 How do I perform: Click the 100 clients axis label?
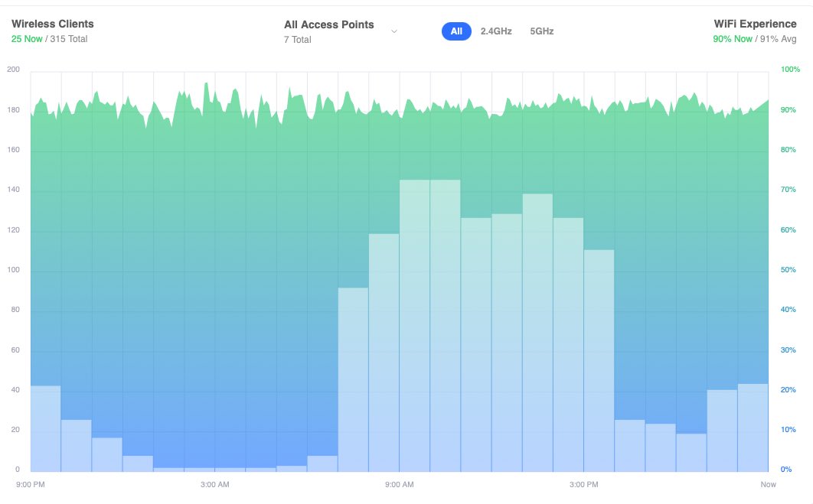pyautogui.click(x=14, y=269)
